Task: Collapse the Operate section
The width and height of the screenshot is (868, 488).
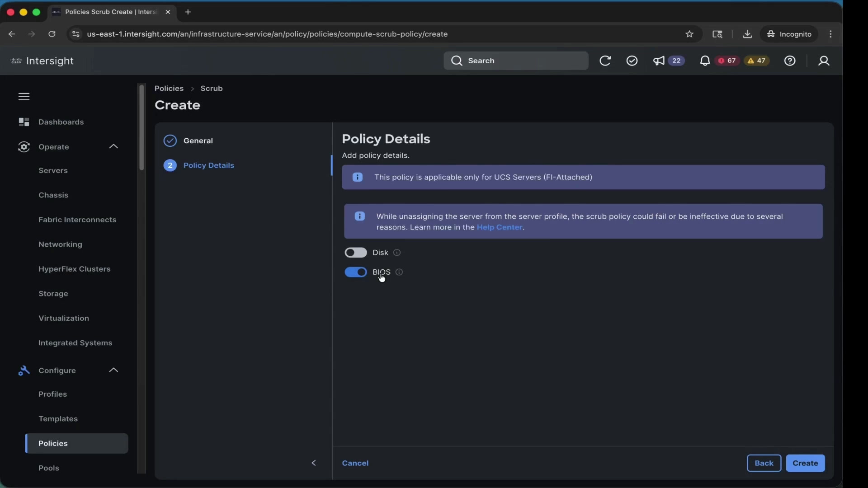Action: tap(113, 146)
